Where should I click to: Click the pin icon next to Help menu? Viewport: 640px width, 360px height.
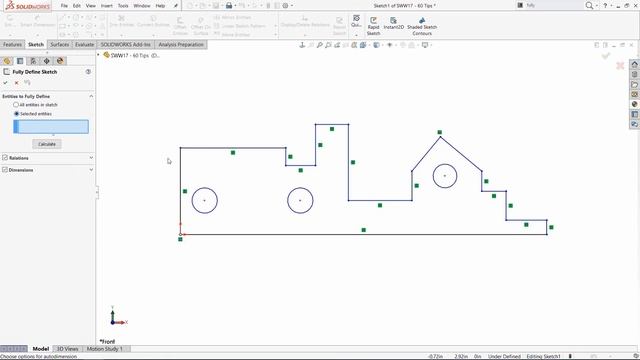[x=176, y=6]
